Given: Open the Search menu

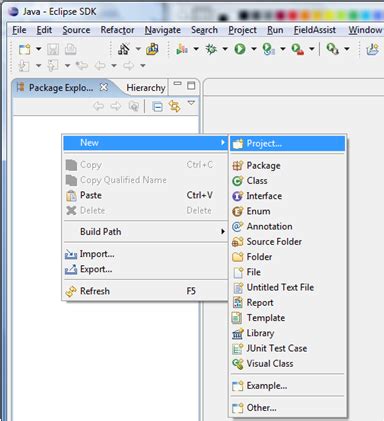Looking at the screenshot, I should [204, 30].
